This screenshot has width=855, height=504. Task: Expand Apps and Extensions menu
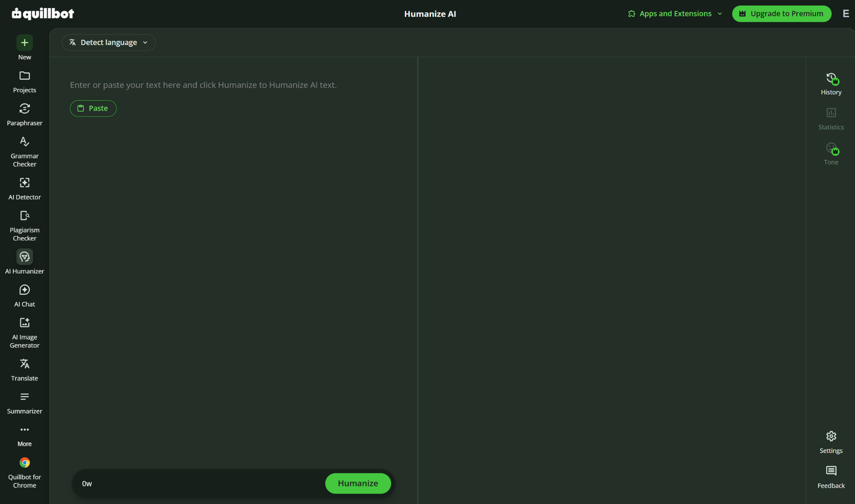click(x=675, y=14)
